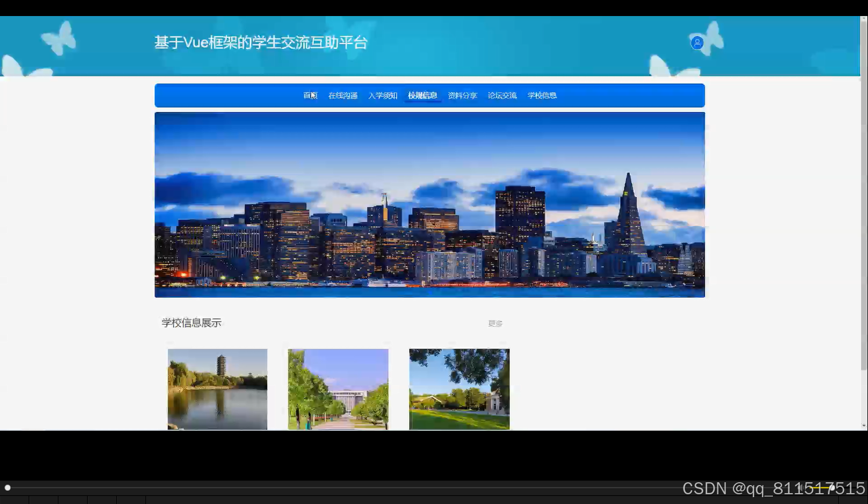Viewport: 868px width, 504px height.
Task: Open the tree-lined path school thumbnail
Action: pyautogui.click(x=338, y=389)
